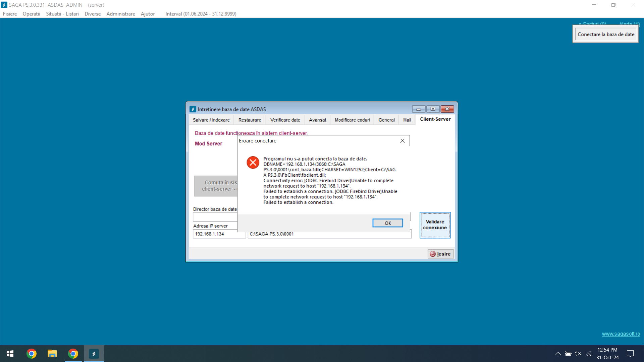Click OK in error dialog
Image resolution: width=644 pixels, height=362 pixels.
click(388, 223)
